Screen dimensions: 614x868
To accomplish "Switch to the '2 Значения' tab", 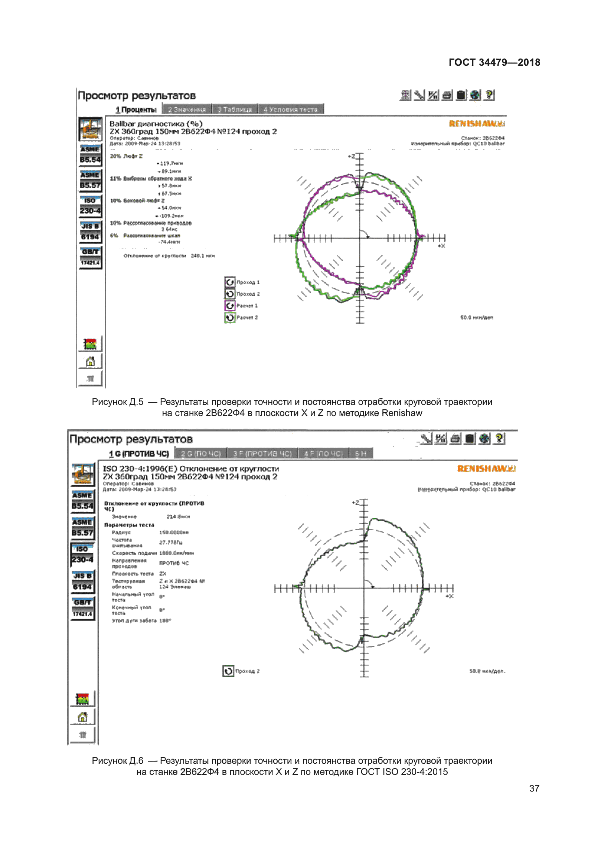I will pyautogui.click(x=187, y=109).
